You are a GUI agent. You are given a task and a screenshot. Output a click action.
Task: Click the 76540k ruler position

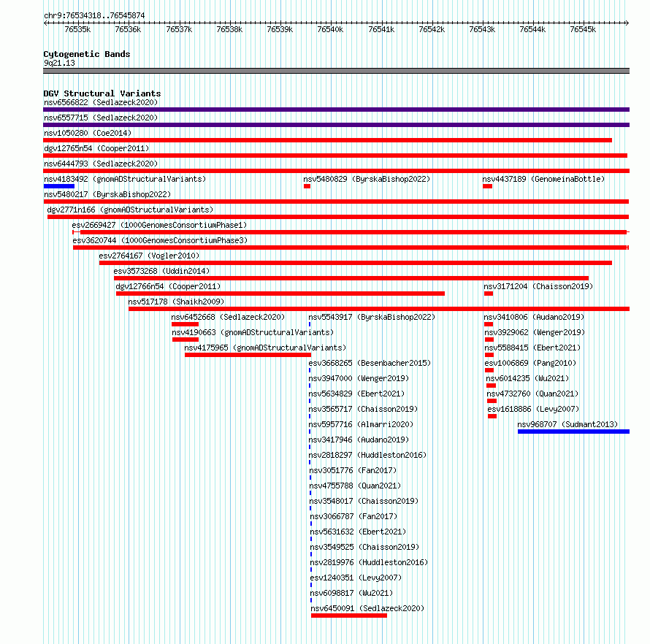(330, 29)
